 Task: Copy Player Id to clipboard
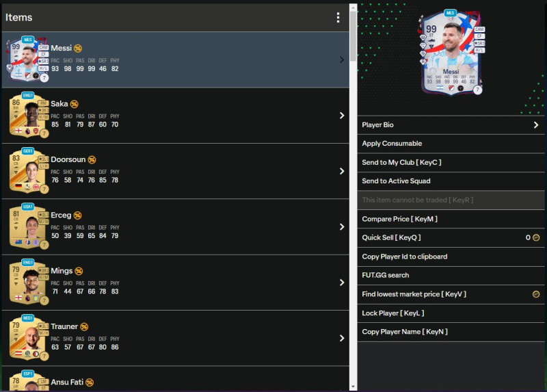click(451, 257)
